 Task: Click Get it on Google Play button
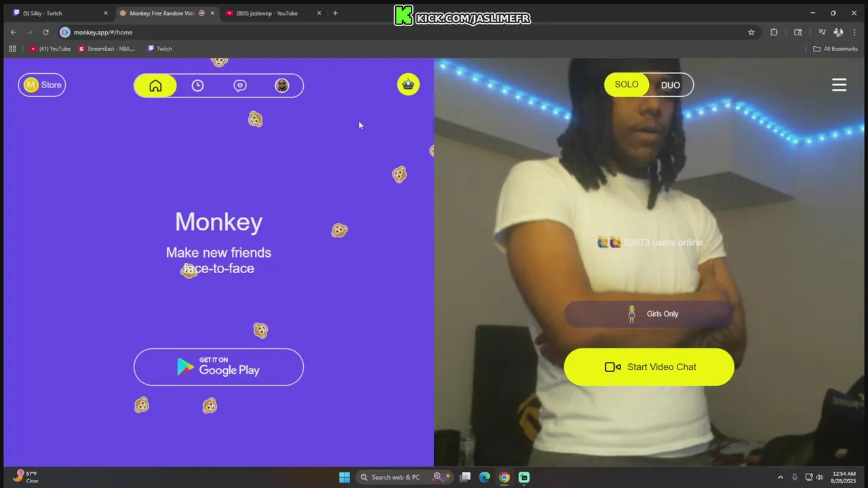pos(218,367)
